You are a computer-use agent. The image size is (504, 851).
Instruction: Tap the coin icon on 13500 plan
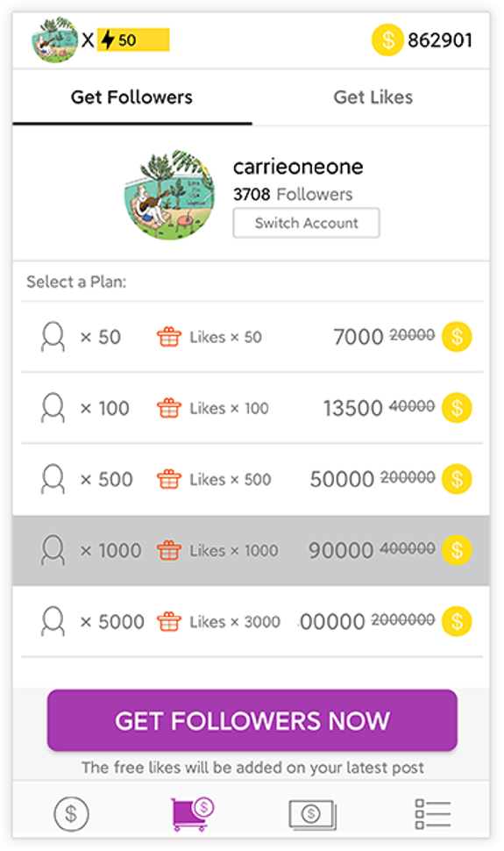(x=457, y=408)
